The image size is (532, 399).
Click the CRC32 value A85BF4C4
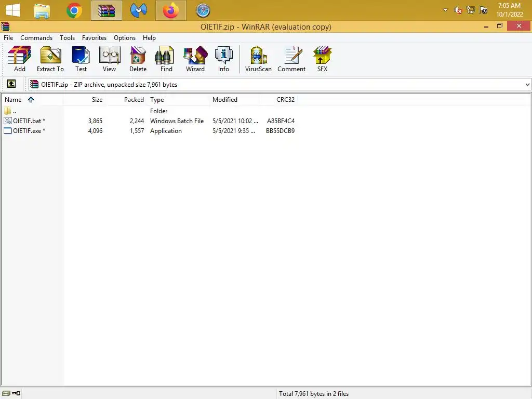pyautogui.click(x=281, y=121)
